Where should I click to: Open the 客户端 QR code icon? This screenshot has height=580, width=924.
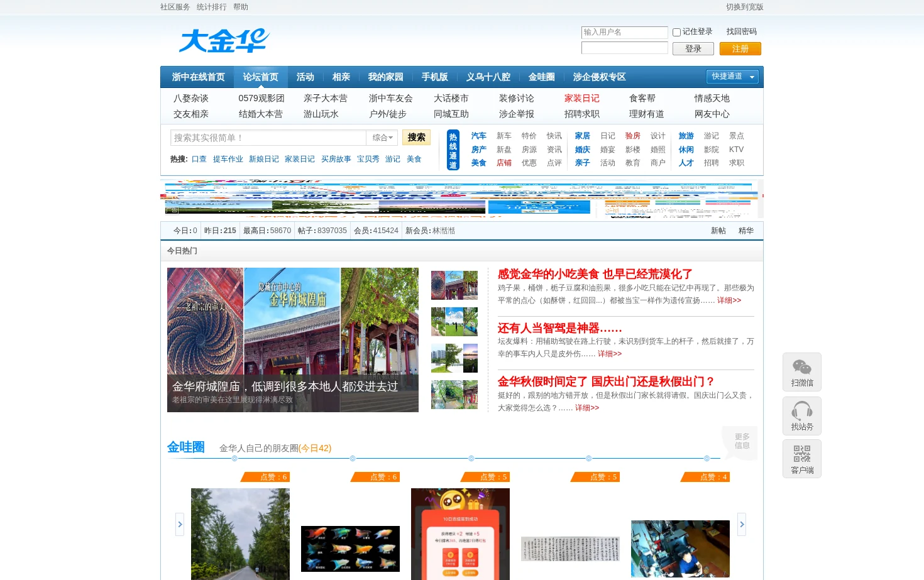click(802, 459)
